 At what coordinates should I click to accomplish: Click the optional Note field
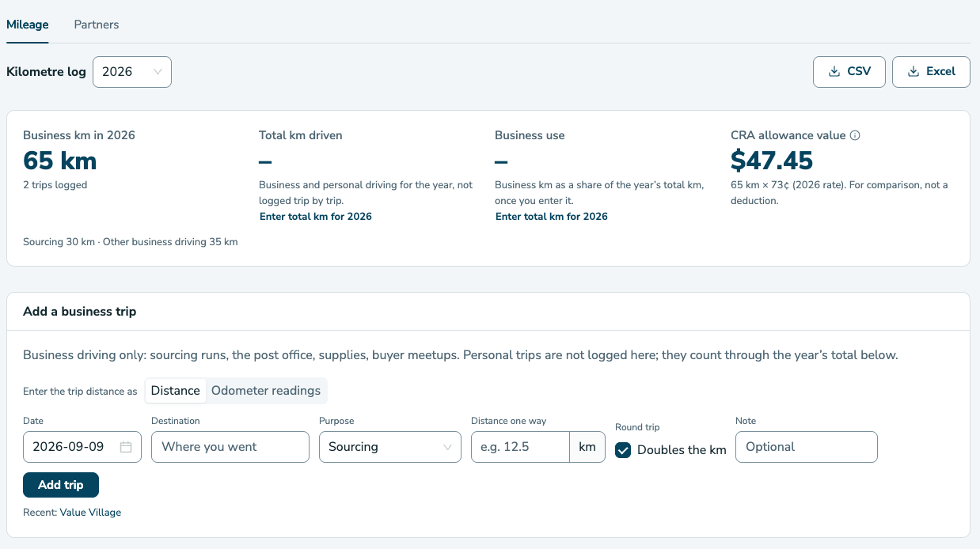807,447
